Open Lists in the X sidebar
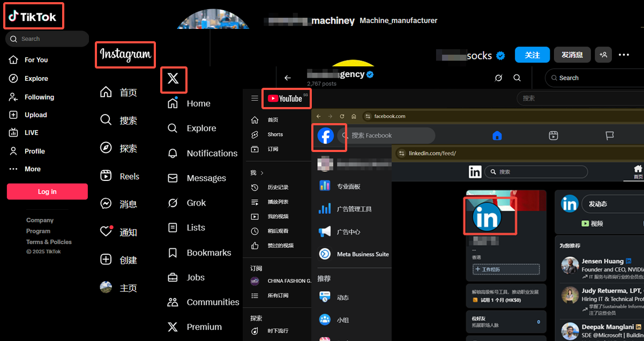Image resolution: width=644 pixels, height=341 pixels. tap(186, 228)
